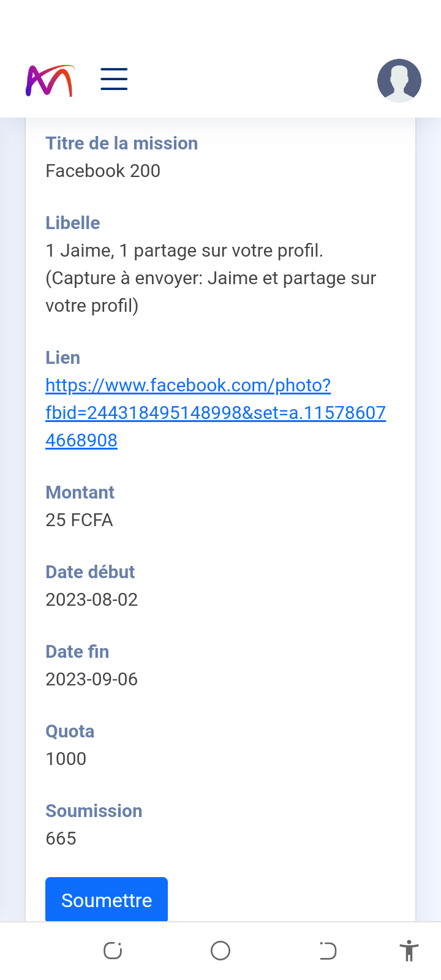The width and height of the screenshot is (441, 980).
Task: Open the Android recent apps icon
Action: pos(113,951)
